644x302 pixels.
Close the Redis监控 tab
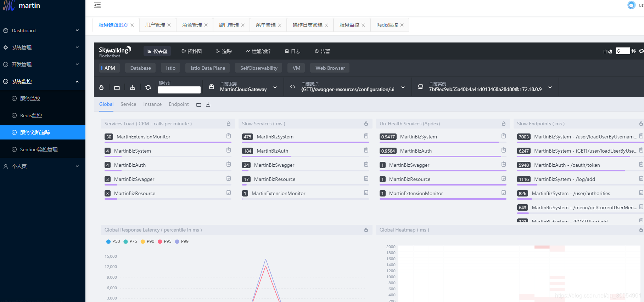coord(402,25)
